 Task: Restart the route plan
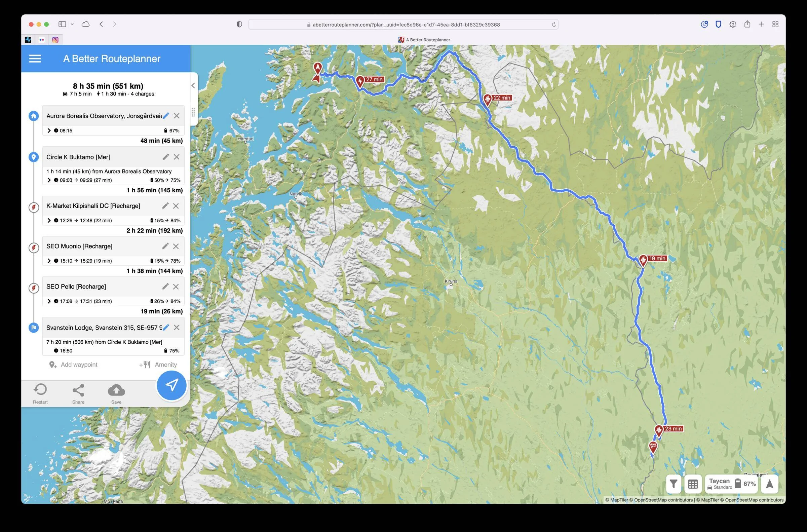tap(40, 393)
